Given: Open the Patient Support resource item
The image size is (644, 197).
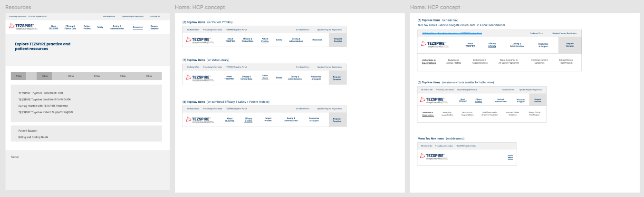Looking at the screenshot, I should (28, 130).
